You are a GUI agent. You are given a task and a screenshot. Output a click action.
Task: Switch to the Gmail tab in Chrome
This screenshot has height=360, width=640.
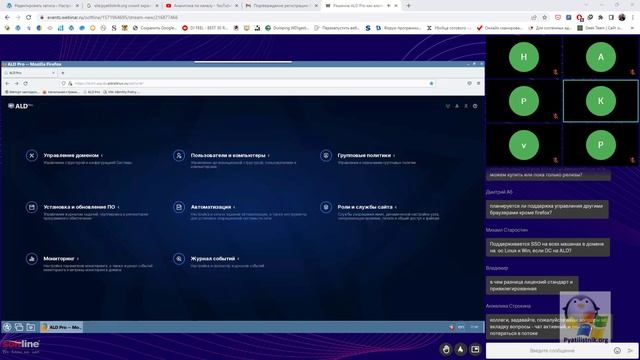point(281,6)
